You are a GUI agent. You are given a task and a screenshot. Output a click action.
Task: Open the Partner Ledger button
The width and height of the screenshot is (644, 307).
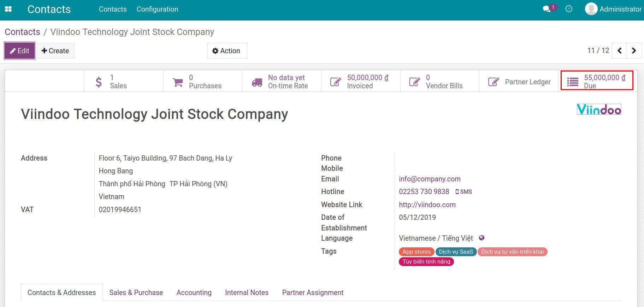coord(519,82)
